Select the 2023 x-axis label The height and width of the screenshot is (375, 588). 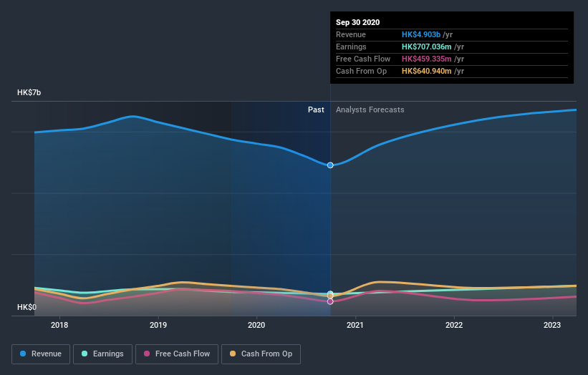click(x=552, y=325)
